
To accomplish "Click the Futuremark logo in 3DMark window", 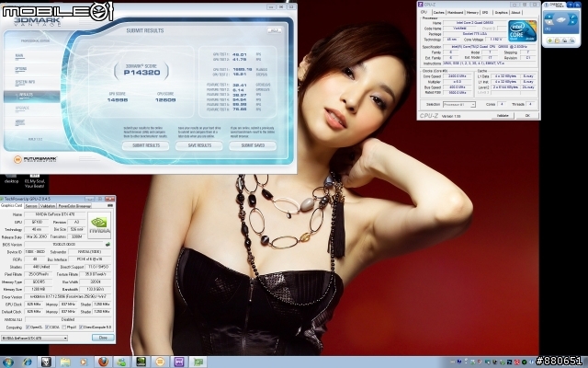I will coord(35,159).
